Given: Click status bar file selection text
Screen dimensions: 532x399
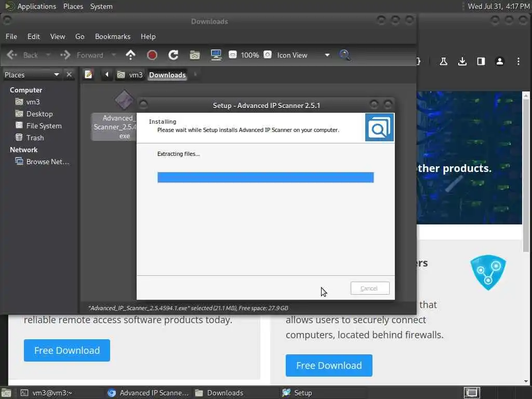Looking at the screenshot, I should coord(188,308).
